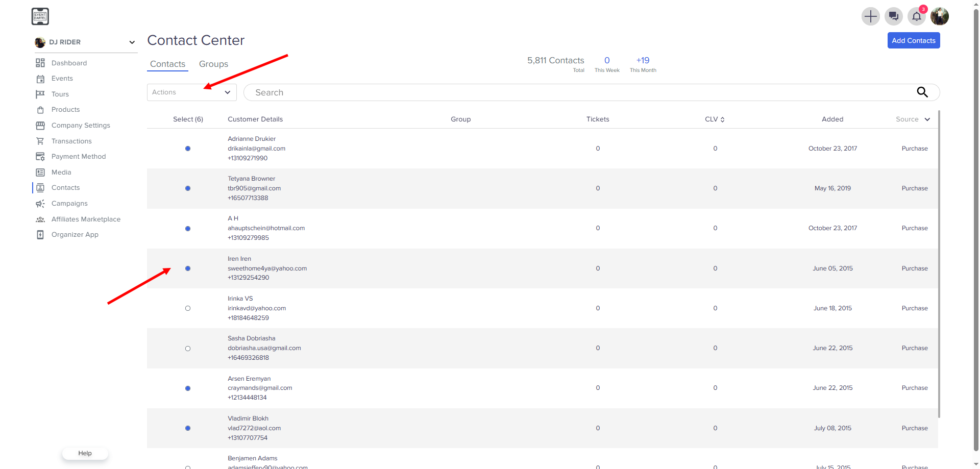
Task: Sort by CLV column arrows
Action: (722, 119)
